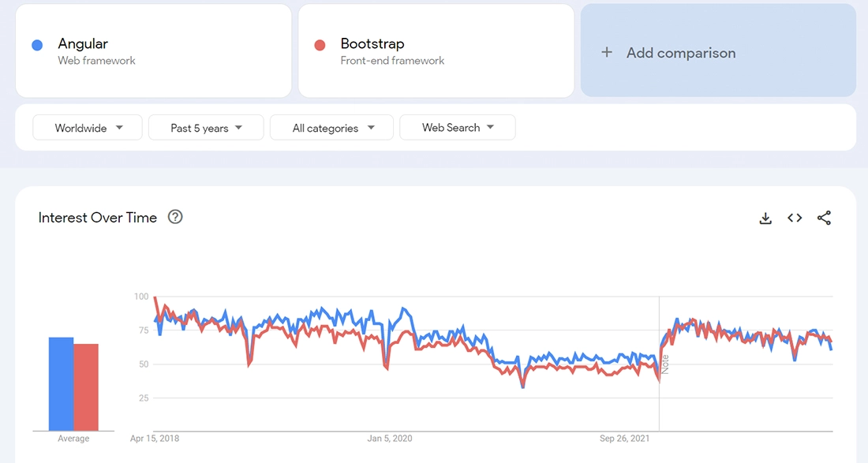Image resolution: width=868 pixels, height=463 pixels.
Task: Click the 'Interest Over Time' heading
Action: coord(97,218)
